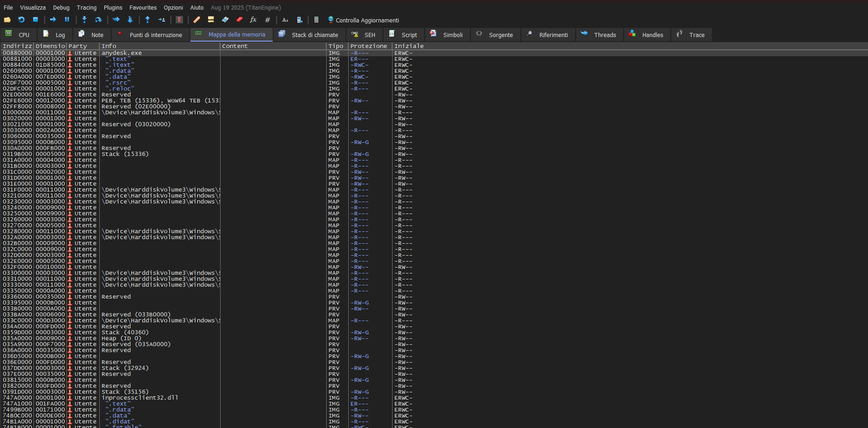Screen dimensions: 868x428
Task: Switch to the CPU tab
Action: tap(18, 35)
